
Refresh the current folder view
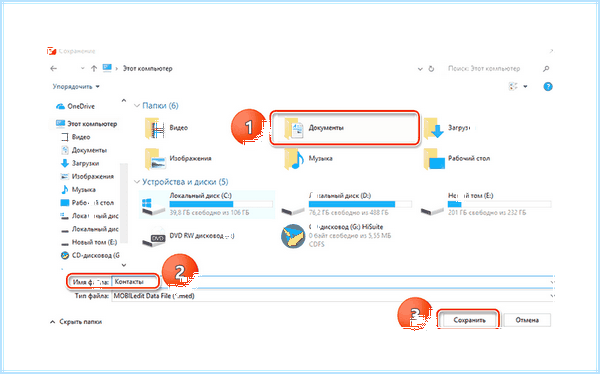(x=431, y=69)
